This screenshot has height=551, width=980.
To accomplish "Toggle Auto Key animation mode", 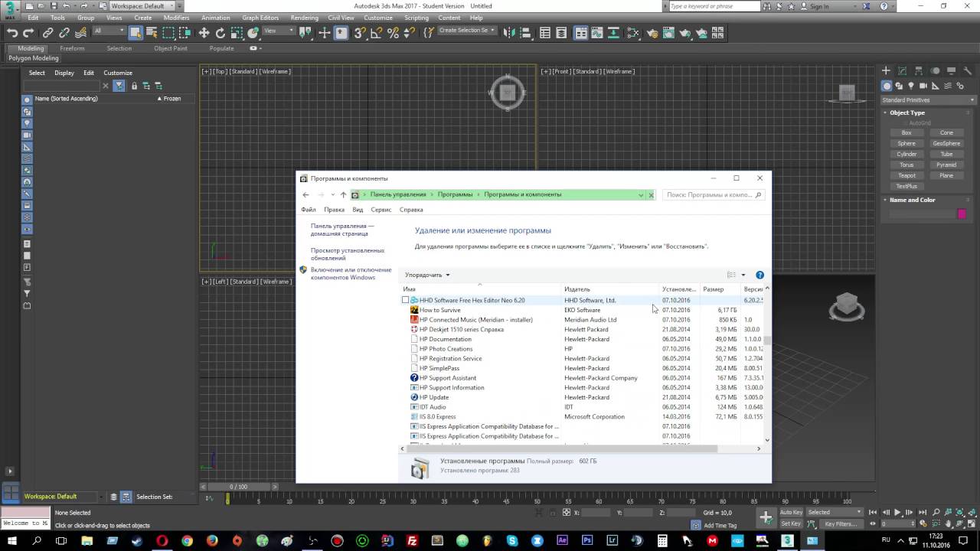I will pos(791,512).
